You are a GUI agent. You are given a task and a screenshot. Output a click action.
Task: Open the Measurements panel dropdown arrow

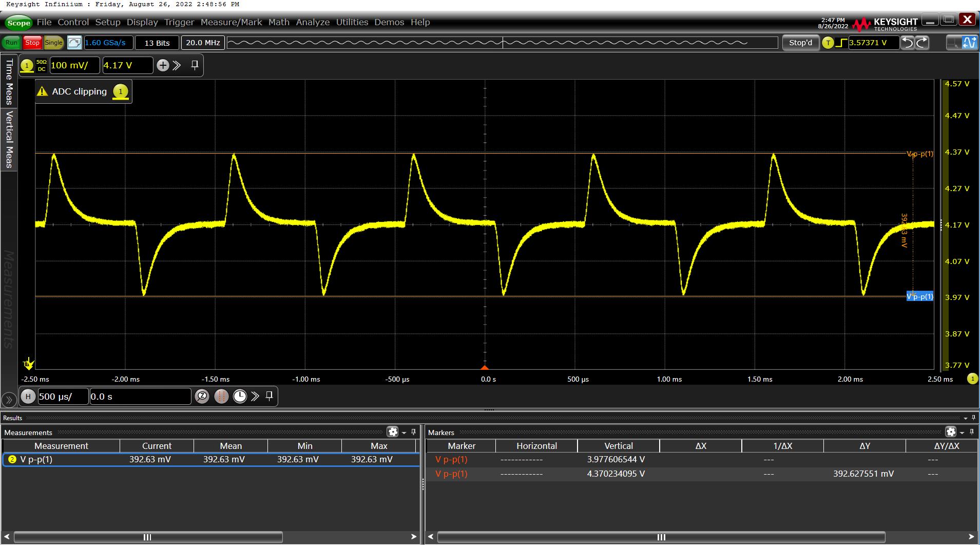(404, 433)
